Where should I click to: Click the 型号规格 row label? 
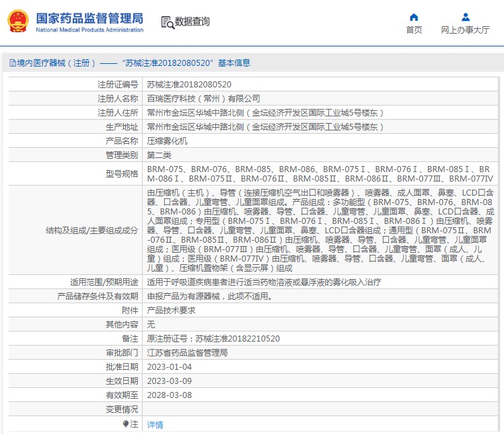[x=122, y=174]
